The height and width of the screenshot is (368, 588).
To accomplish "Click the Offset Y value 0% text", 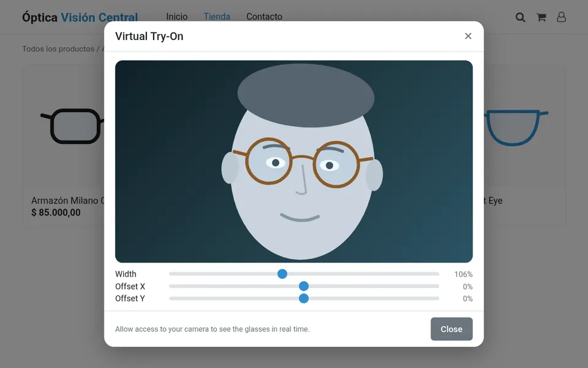I will point(467,299).
